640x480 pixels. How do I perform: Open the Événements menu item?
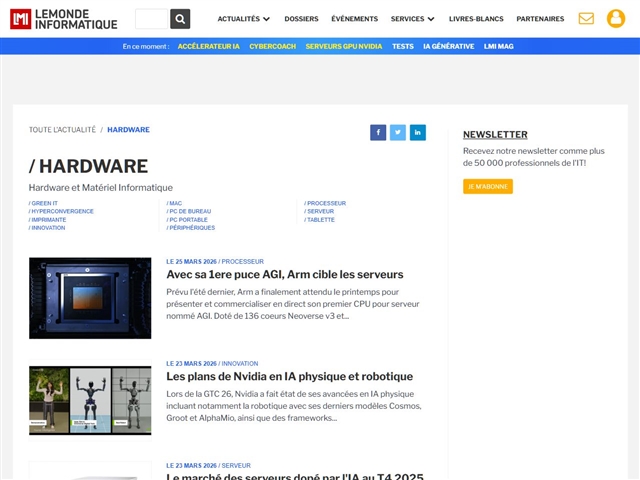(354, 19)
